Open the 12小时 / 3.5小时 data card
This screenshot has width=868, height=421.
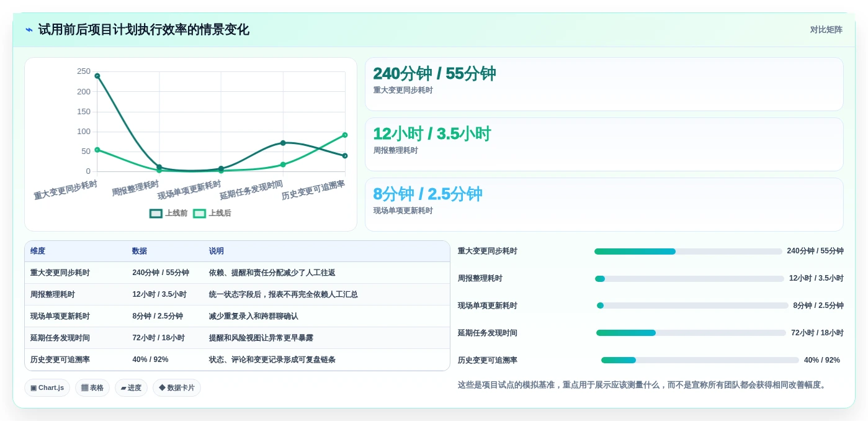coord(604,145)
